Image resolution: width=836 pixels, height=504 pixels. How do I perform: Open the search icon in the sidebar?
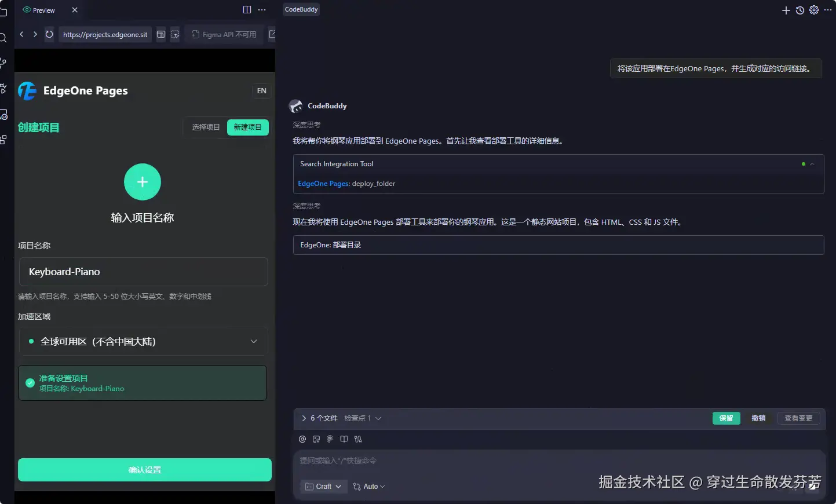click(x=3, y=38)
